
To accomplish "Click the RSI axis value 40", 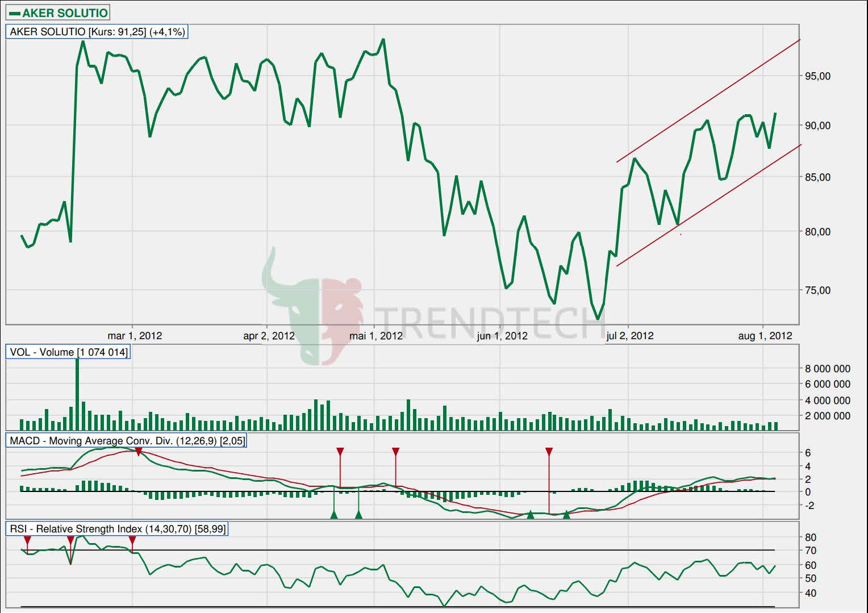I will (811, 593).
